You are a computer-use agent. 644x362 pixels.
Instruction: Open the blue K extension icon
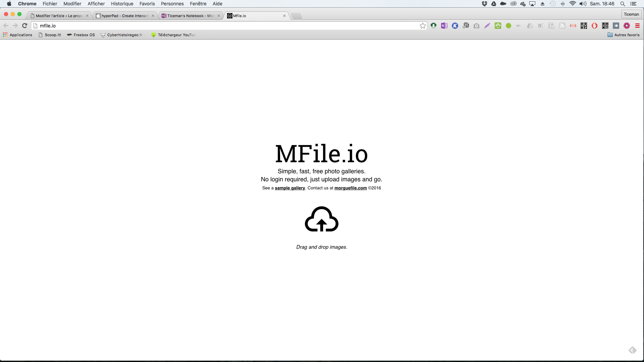click(455, 25)
